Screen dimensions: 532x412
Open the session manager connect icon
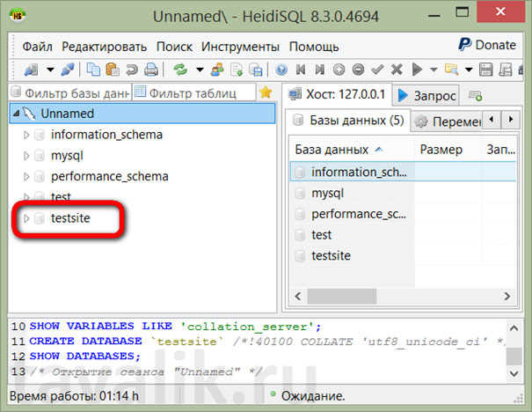[x=31, y=70]
